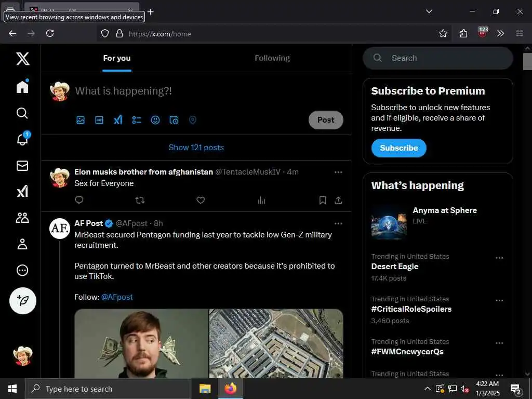Open account avatar at sidebar bottom
Viewport: 532px width, 399px height.
[23, 356]
